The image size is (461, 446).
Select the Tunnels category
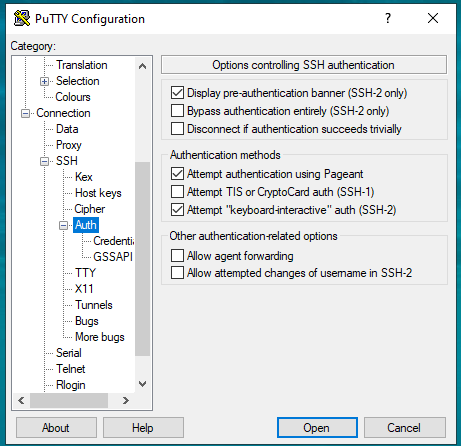click(94, 305)
